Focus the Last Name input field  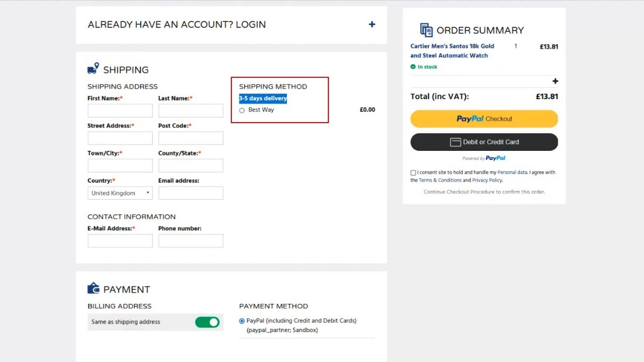pos(191,110)
